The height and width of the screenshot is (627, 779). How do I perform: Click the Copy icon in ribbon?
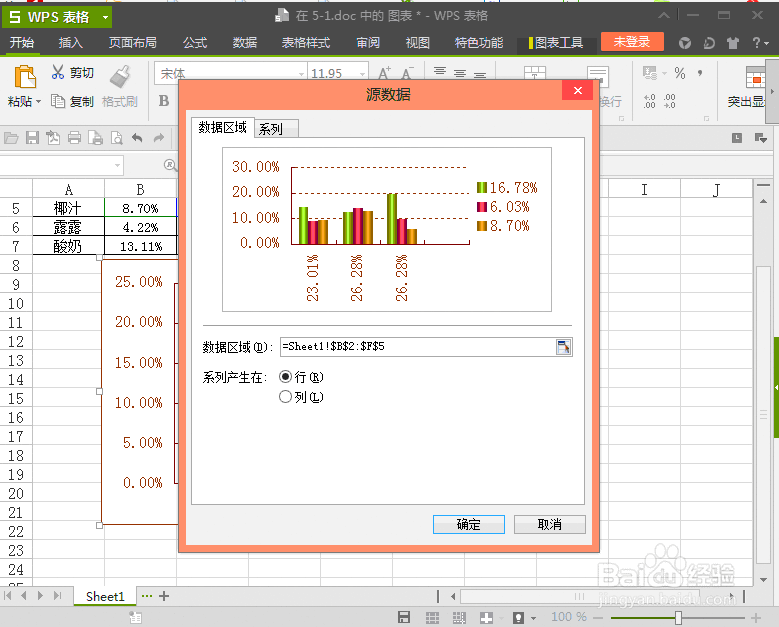(58, 101)
